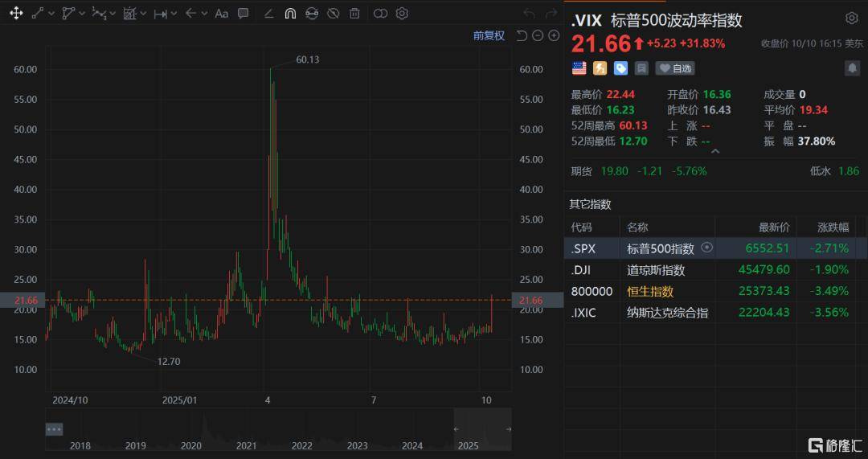
Task: Zoom out the chart with the minus icon
Action: [538, 35]
